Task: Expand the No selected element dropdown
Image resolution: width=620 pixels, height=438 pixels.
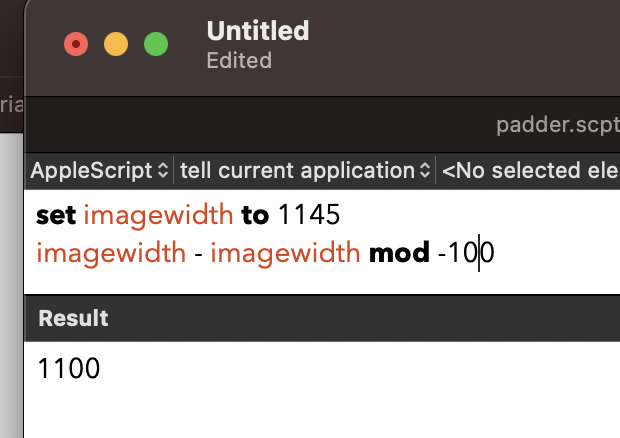Action: pyautogui.click(x=530, y=170)
